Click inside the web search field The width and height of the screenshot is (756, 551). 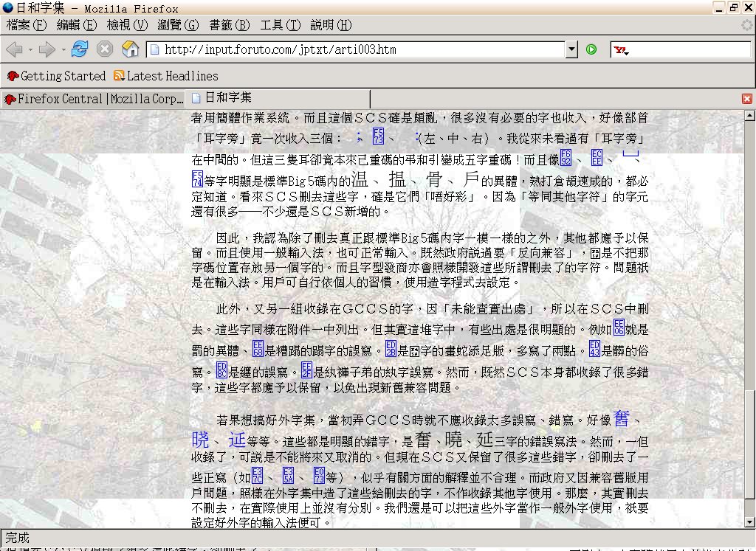[x=690, y=50]
